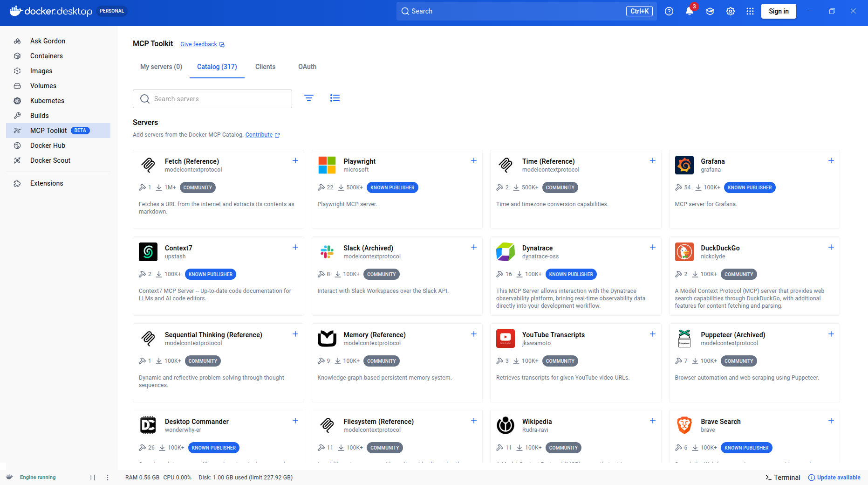Click the Contribute link
Screen dimensions: 868x485
point(259,135)
